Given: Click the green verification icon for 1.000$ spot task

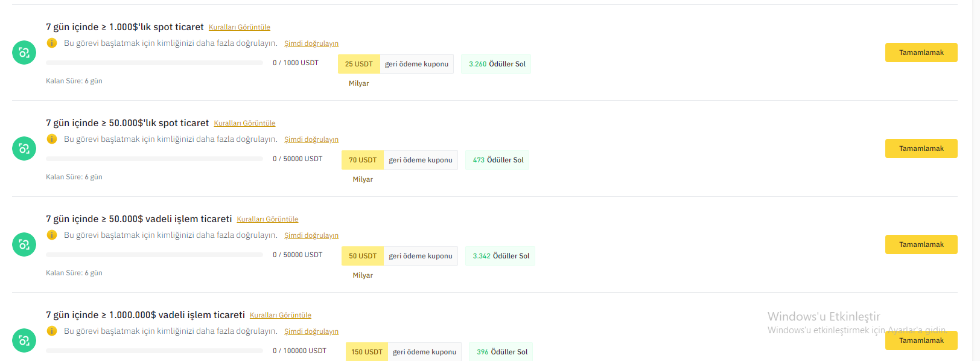Looking at the screenshot, I should tap(24, 53).
